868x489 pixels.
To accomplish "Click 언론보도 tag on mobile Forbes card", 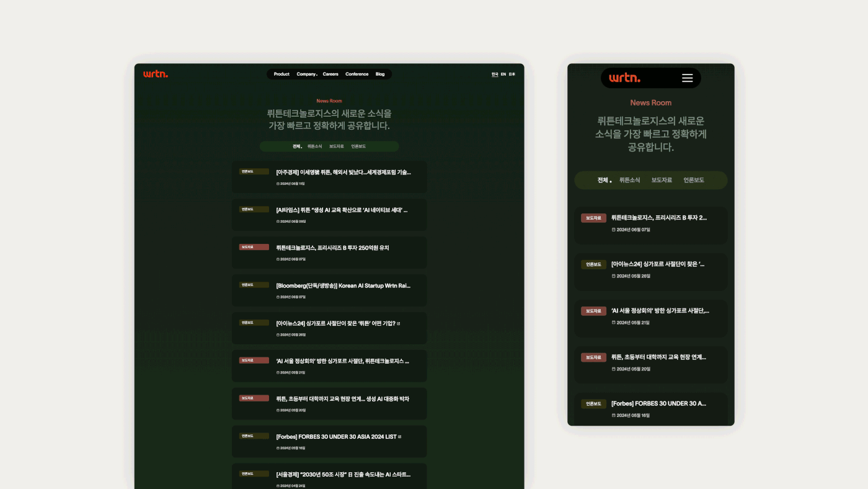I will tap(593, 403).
